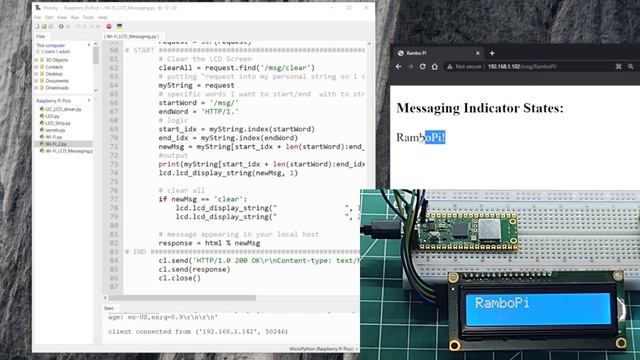Viewport: 640px width, 360px height.
Task: Select secrets.py file on the Pico
Action: point(56,130)
